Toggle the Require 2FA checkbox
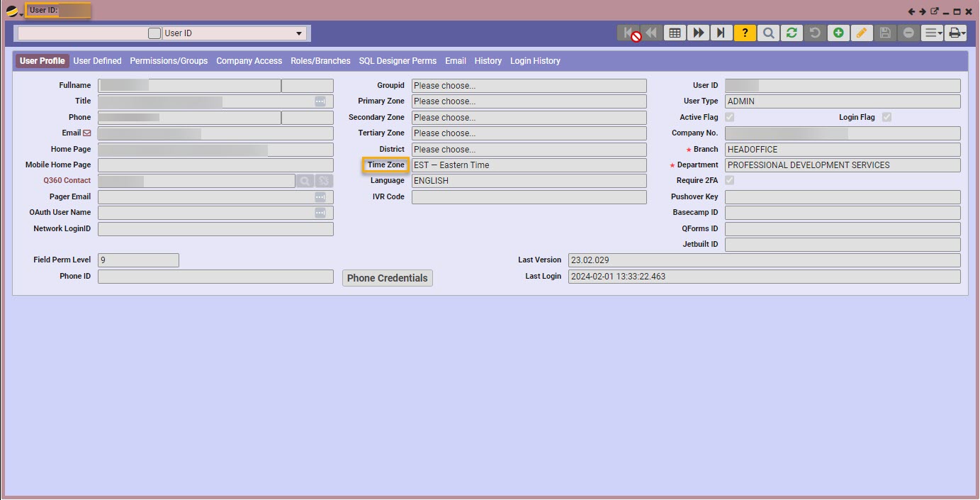The image size is (980, 500). [729, 181]
